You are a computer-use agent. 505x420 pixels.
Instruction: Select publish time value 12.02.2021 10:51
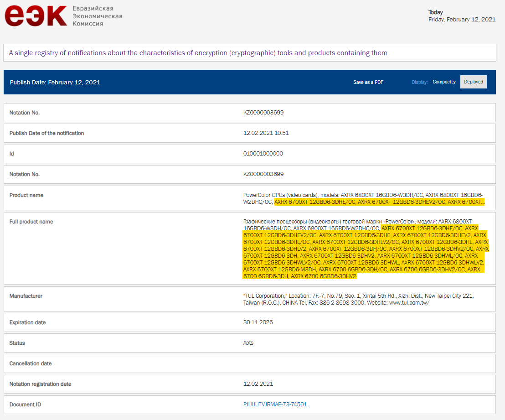coord(266,133)
